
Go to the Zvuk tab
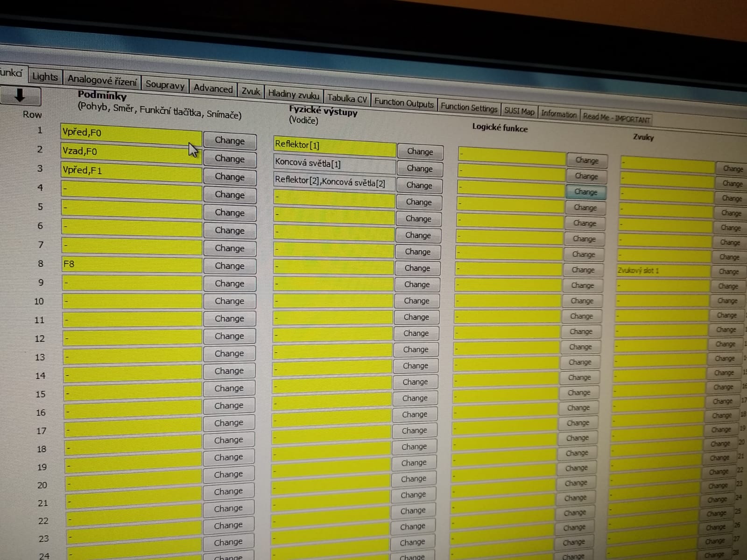pos(251,91)
